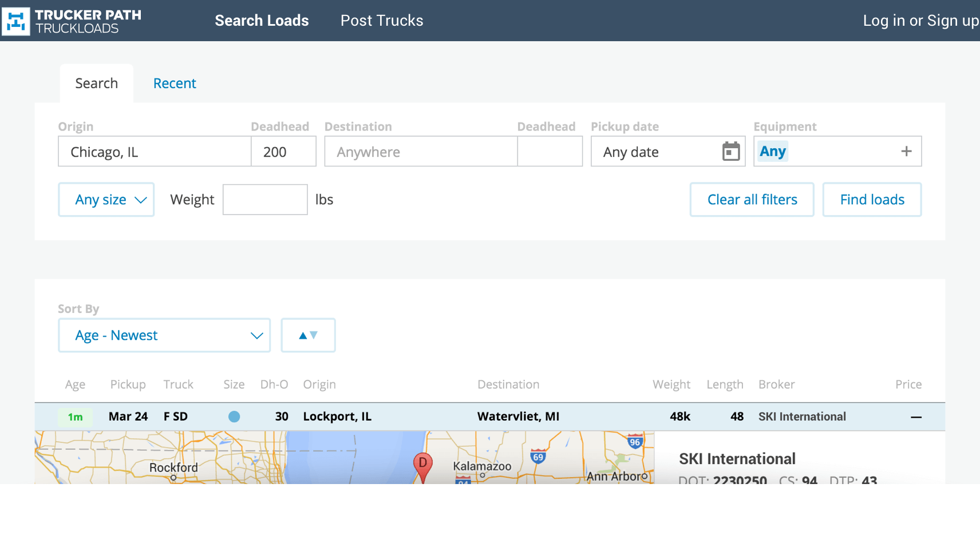Select the Any equipment tag
Screen dimensions: 980x551
point(772,152)
